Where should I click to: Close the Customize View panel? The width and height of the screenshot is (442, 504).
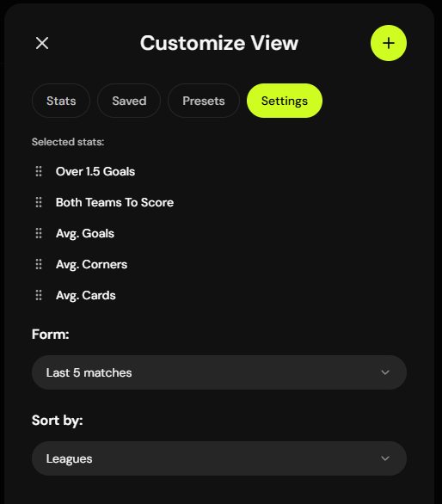[42, 43]
